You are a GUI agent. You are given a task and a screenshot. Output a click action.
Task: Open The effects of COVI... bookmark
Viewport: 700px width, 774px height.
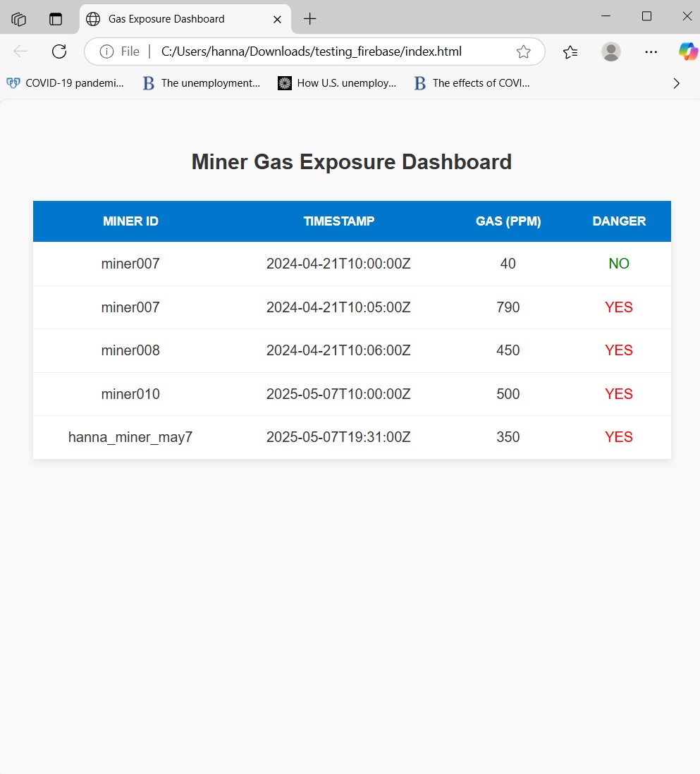(x=472, y=83)
